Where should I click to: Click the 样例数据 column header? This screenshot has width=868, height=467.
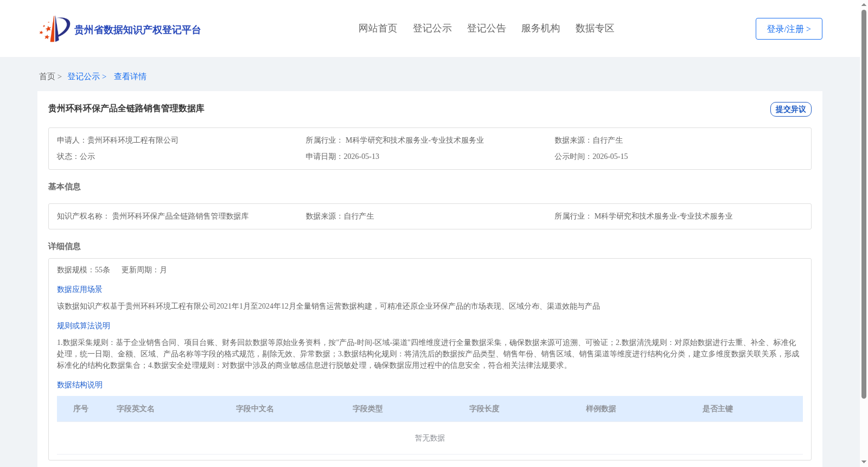[601, 408]
